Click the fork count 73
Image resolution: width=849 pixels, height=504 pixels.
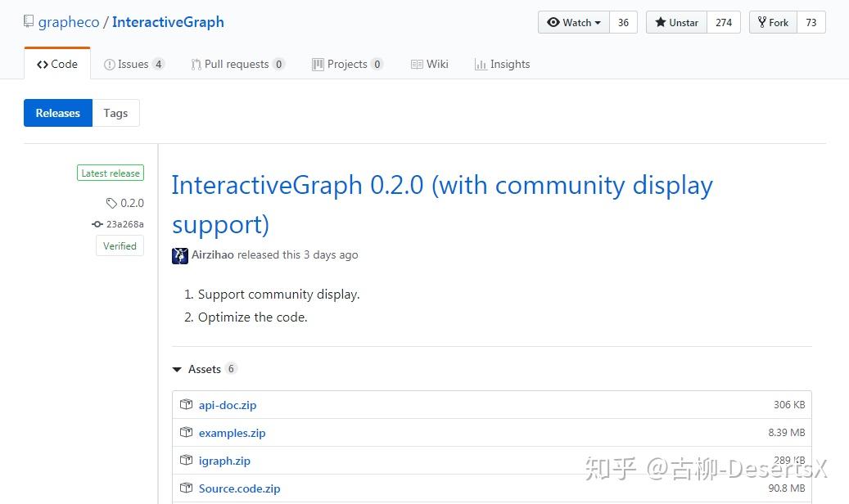[811, 22]
